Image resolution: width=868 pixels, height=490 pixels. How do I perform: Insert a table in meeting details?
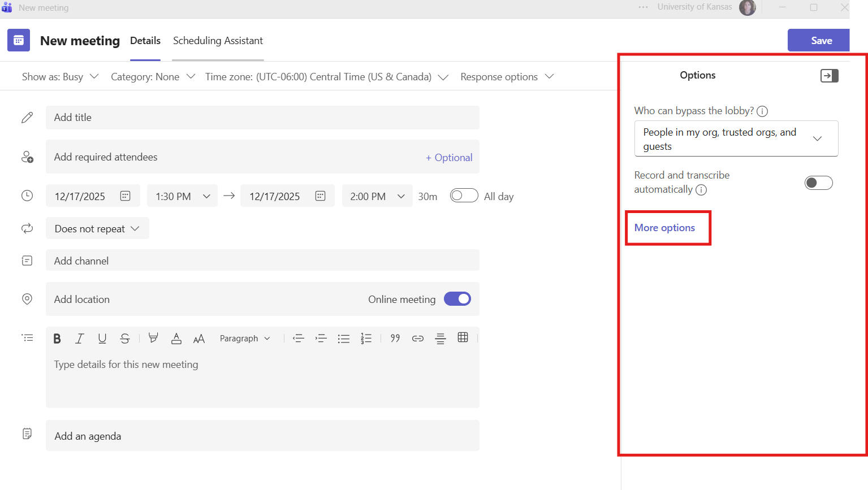pos(463,337)
